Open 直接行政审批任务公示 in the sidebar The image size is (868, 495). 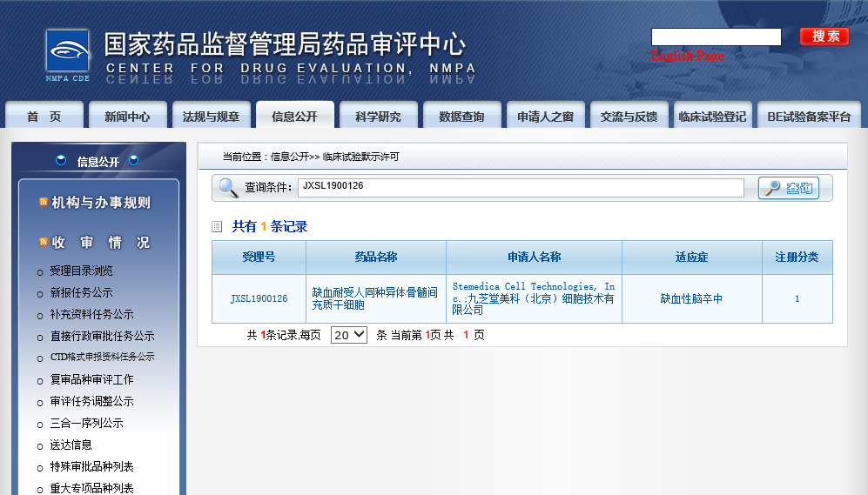103,336
